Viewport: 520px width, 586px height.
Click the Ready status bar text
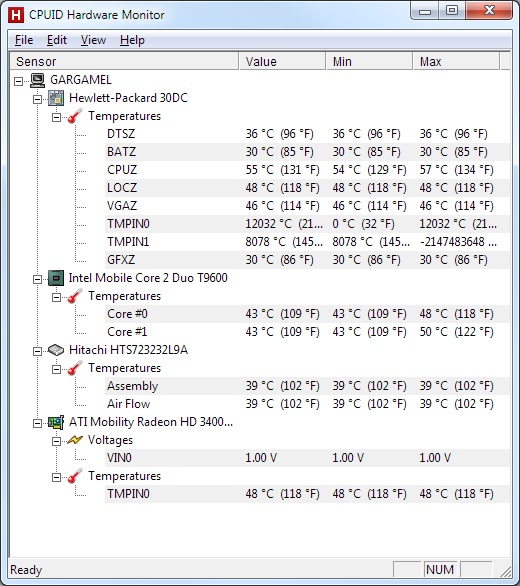click(26, 570)
